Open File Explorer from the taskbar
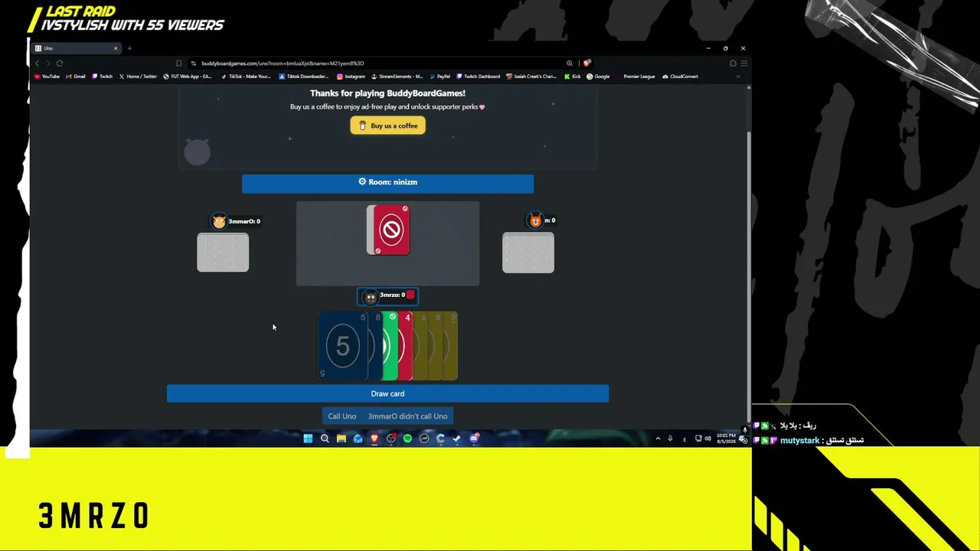 (341, 439)
